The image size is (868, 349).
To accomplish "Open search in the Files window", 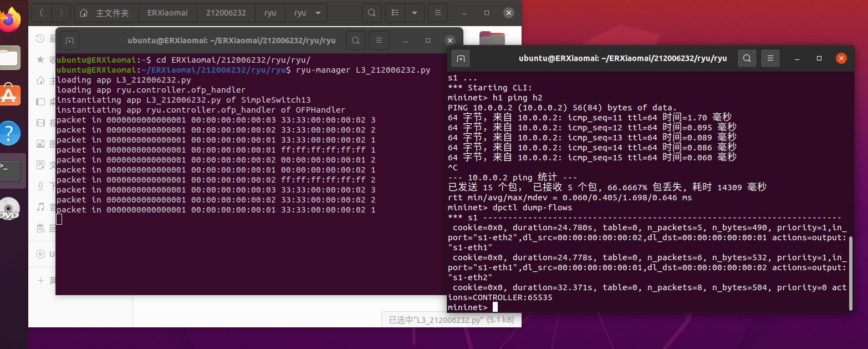I will click(372, 12).
